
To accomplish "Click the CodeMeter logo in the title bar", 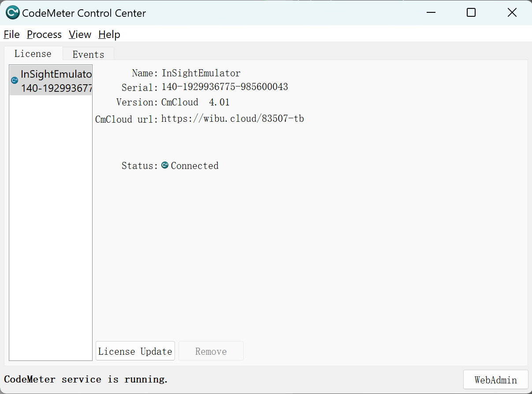I will pos(12,13).
